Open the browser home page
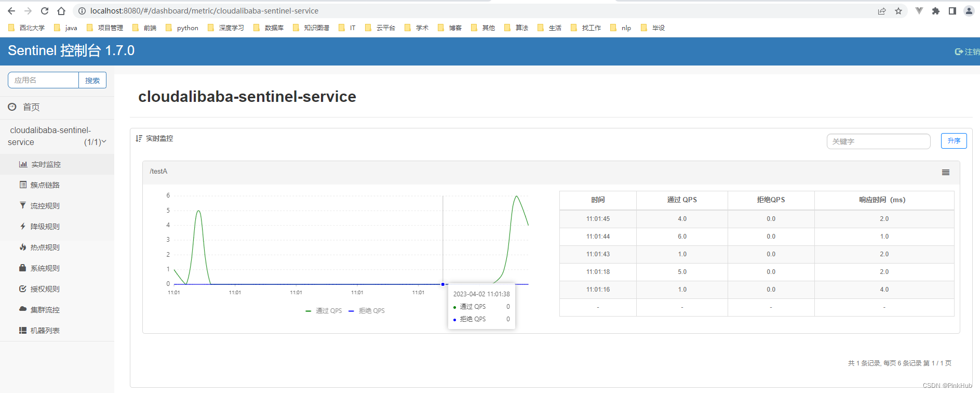This screenshot has width=980, height=393. pyautogui.click(x=61, y=11)
